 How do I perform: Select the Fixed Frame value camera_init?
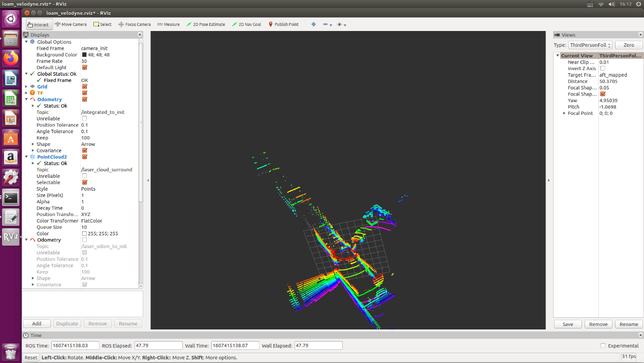pos(94,48)
